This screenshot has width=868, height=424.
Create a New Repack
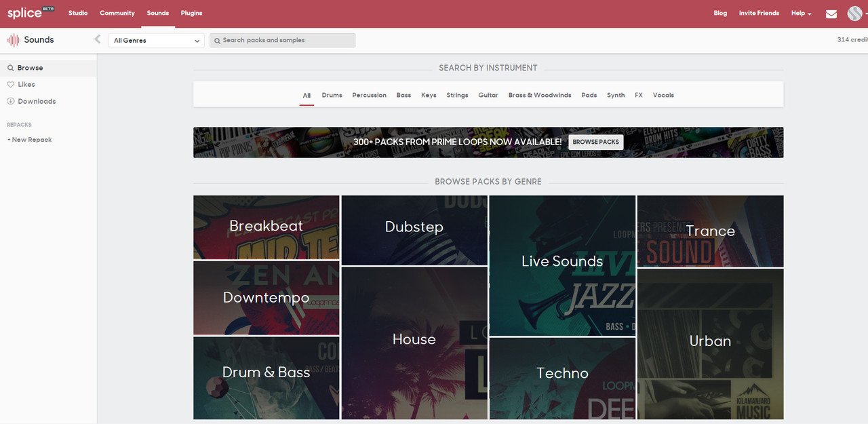tap(29, 139)
